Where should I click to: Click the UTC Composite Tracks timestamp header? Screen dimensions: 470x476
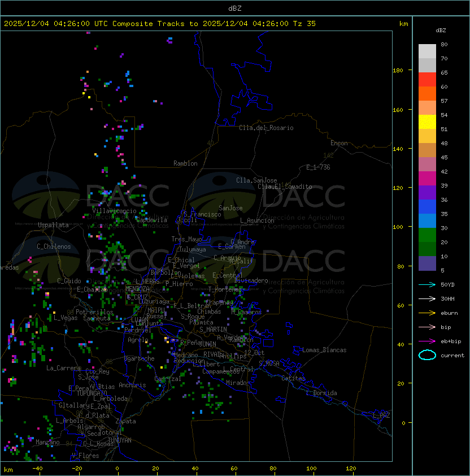[160, 24]
